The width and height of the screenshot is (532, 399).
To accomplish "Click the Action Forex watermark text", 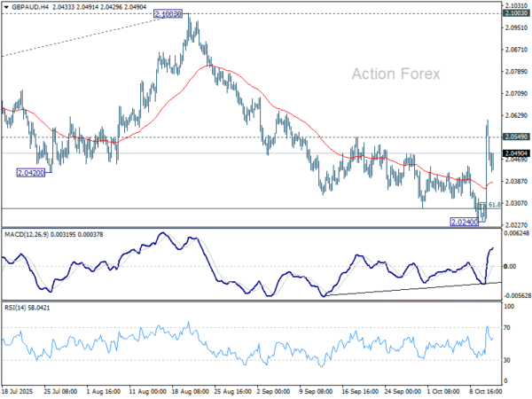I will [395, 74].
